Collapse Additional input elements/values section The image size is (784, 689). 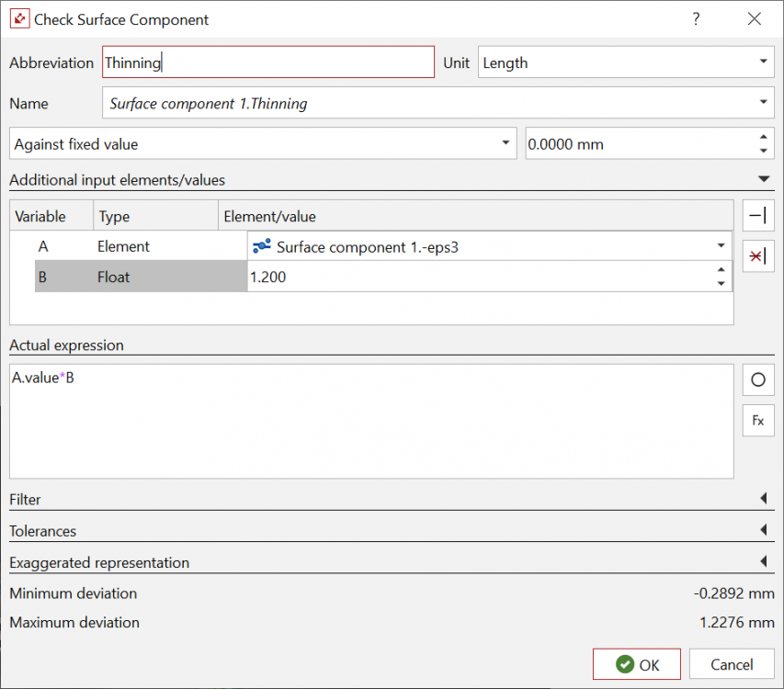click(763, 180)
